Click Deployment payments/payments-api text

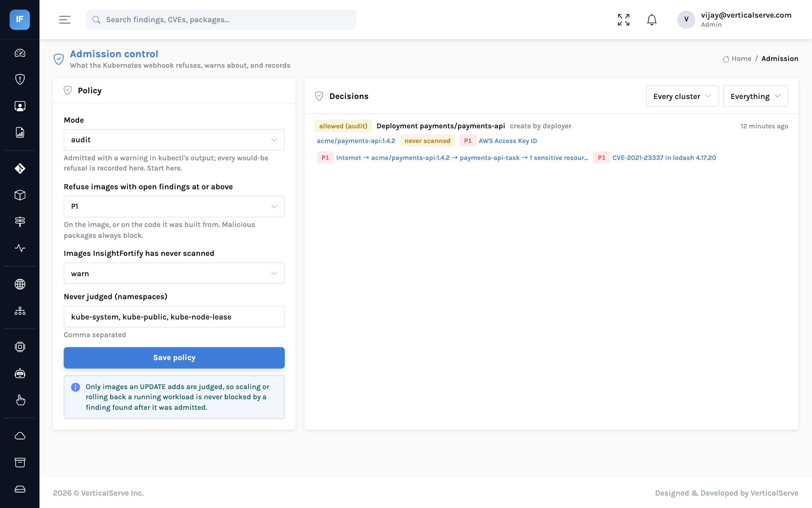coord(441,126)
